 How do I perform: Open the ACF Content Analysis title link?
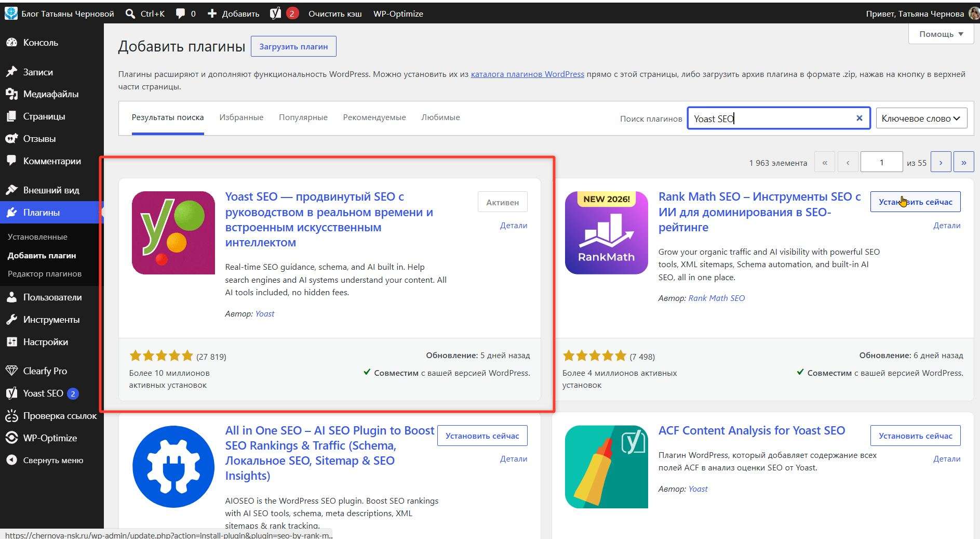[x=751, y=430]
